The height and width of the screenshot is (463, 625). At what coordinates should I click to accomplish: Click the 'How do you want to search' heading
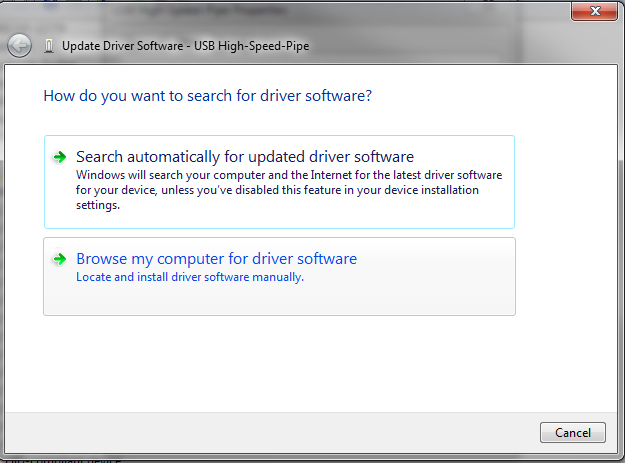208,96
